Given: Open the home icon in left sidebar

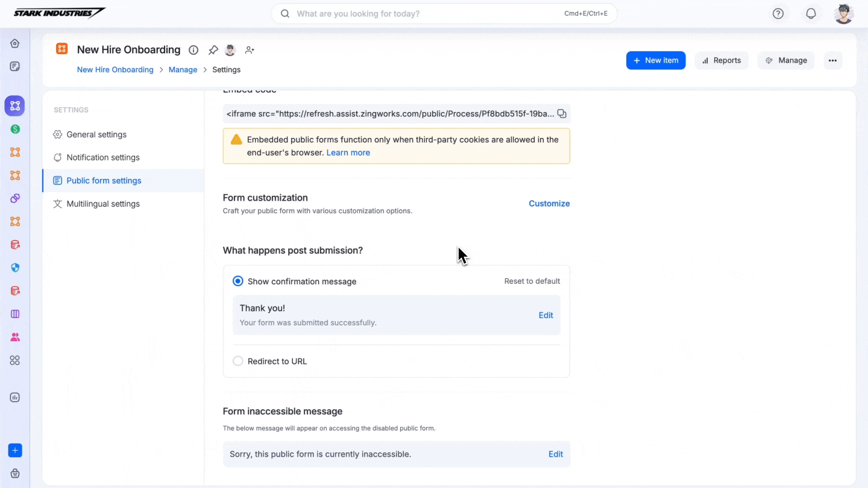Looking at the screenshot, I should click(x=15, y=43).
